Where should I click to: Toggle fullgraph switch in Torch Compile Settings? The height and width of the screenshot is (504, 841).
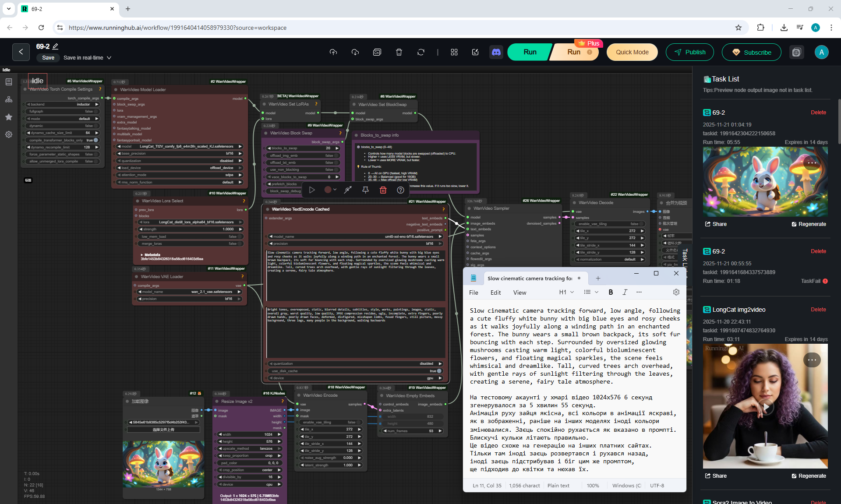95,111
